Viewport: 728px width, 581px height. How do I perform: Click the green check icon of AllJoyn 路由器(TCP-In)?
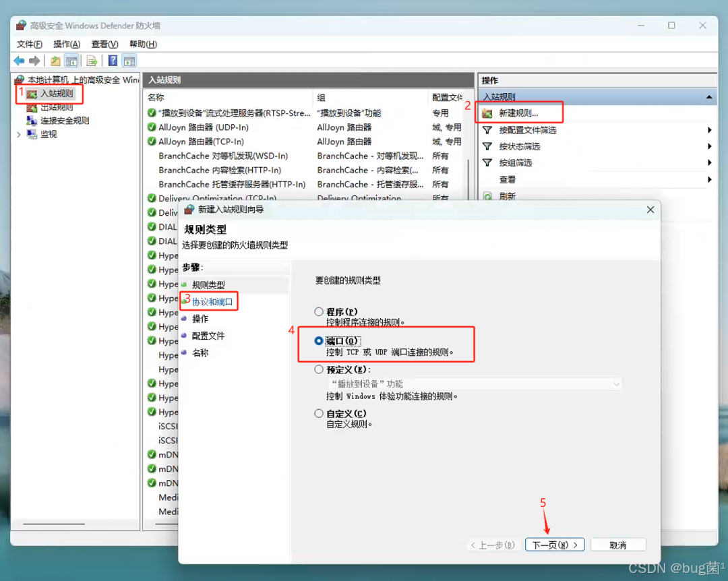(152, 141)
